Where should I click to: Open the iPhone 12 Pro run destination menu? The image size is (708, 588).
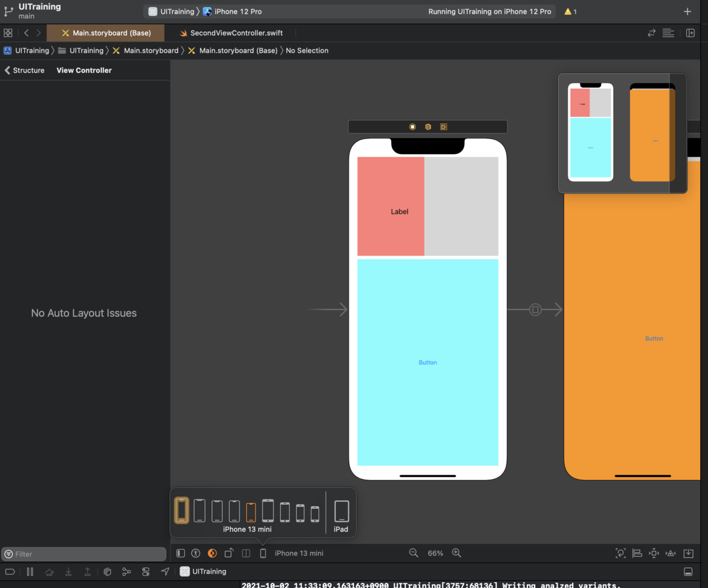[232, 12]
